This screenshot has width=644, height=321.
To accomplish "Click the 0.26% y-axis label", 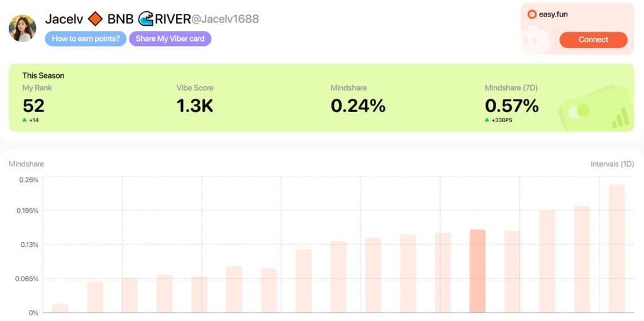I will [x=28, y=179].
